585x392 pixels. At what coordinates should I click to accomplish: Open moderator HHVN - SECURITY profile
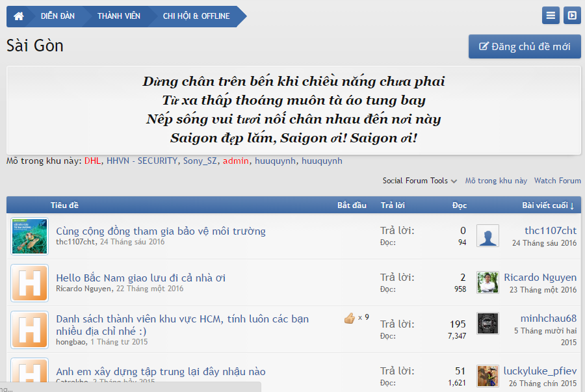(142, 161)
